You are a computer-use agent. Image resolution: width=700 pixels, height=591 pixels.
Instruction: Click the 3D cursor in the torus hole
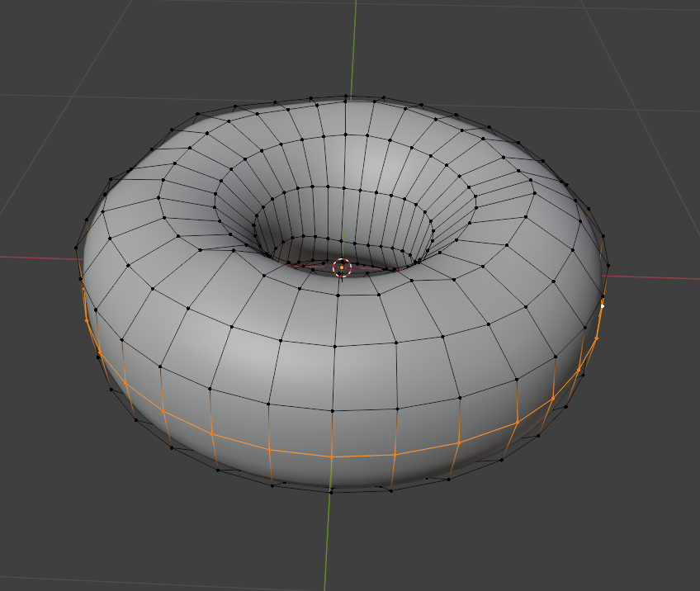click(x=342, y=267)
